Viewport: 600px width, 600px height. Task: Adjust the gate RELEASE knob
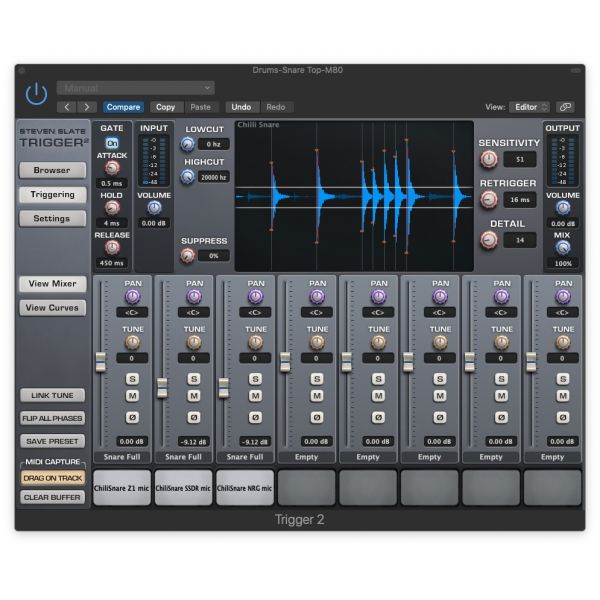coord(112,248)
